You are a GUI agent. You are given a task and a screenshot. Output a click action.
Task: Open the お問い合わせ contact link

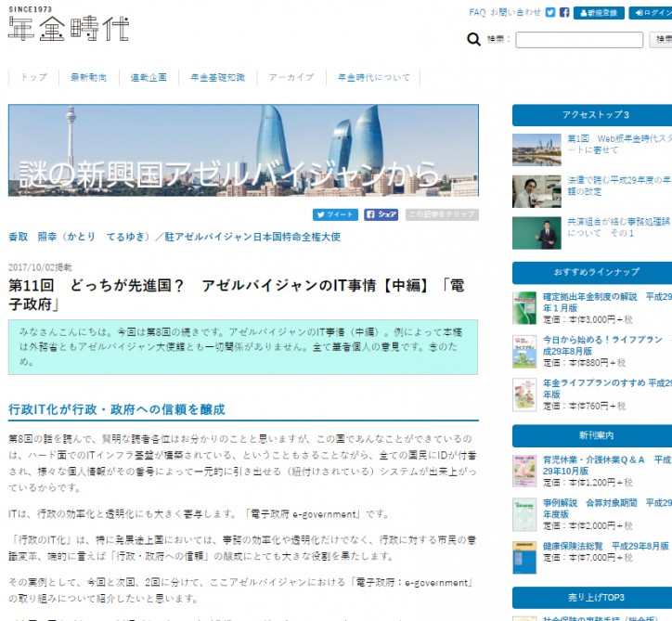[517, 13]
